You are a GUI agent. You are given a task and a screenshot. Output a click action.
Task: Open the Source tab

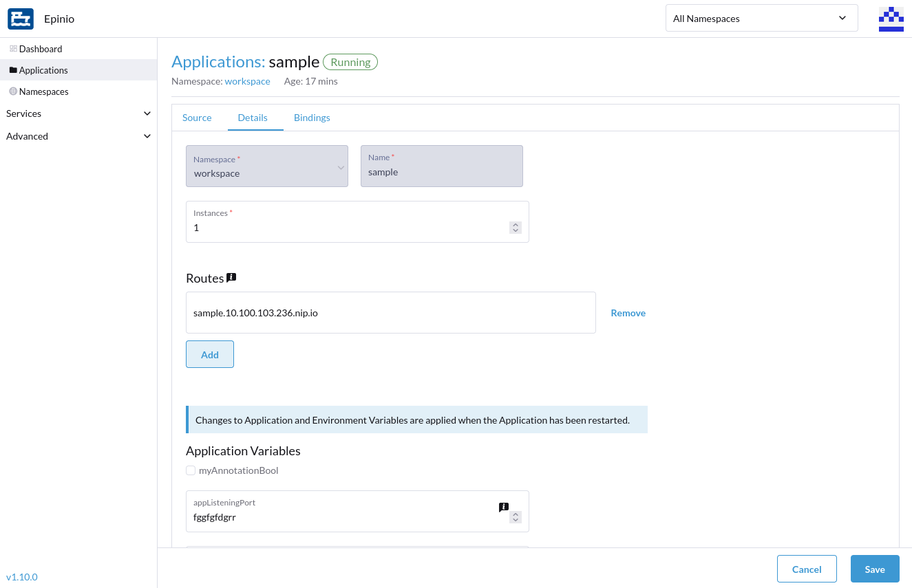tap(197, 118)
